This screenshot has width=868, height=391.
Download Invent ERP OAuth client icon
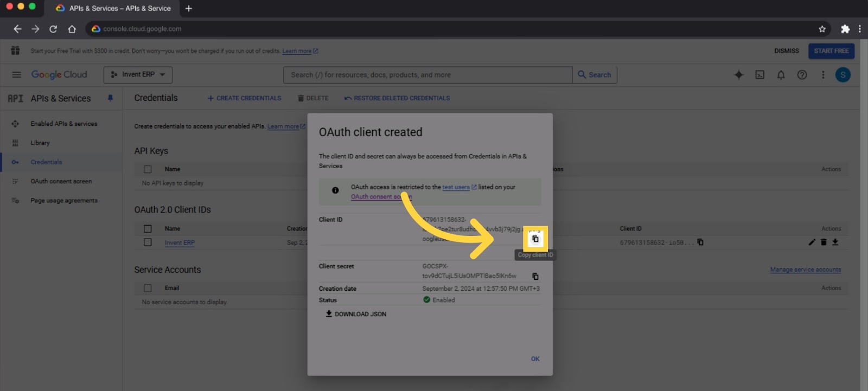(835, 242)
